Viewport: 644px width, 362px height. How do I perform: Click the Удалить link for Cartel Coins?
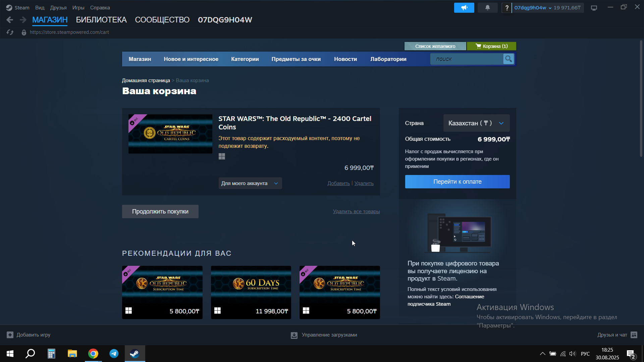click(364, 183)
